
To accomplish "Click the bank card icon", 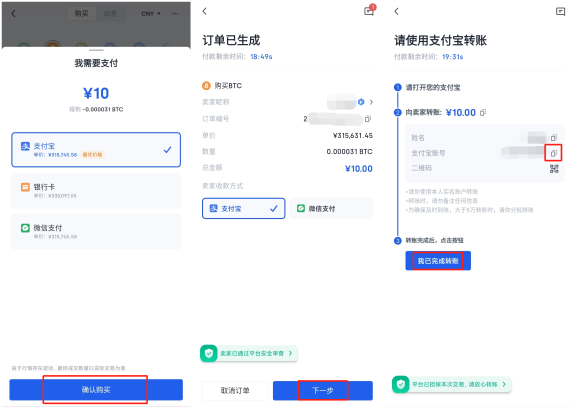I will point(25,187).
